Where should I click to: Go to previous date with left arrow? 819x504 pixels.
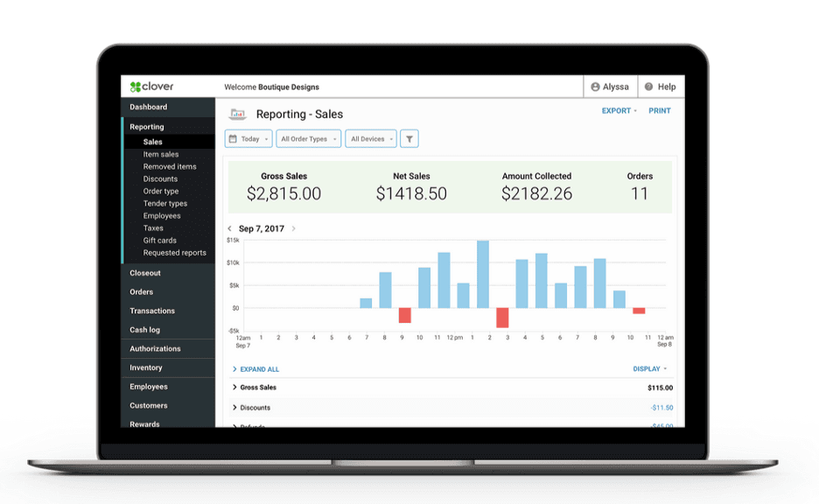230,229
